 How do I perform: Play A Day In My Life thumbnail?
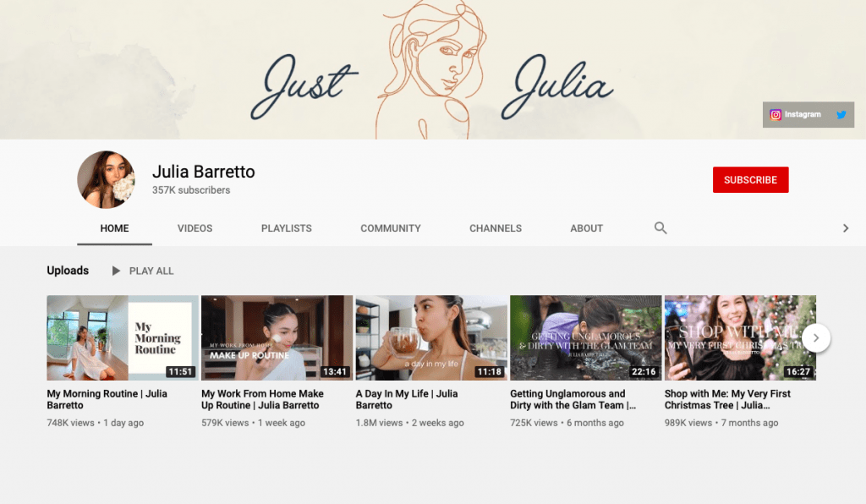coord(431,338)
